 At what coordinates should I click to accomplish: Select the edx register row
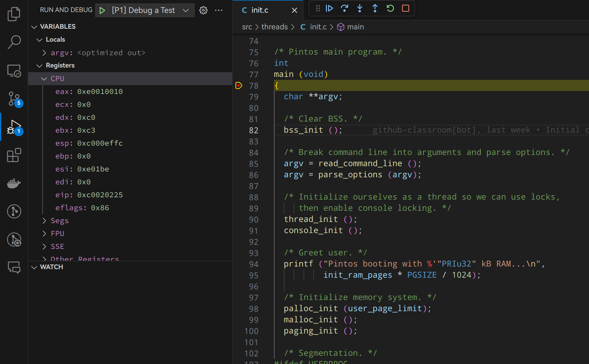click(x=130, y=117)
